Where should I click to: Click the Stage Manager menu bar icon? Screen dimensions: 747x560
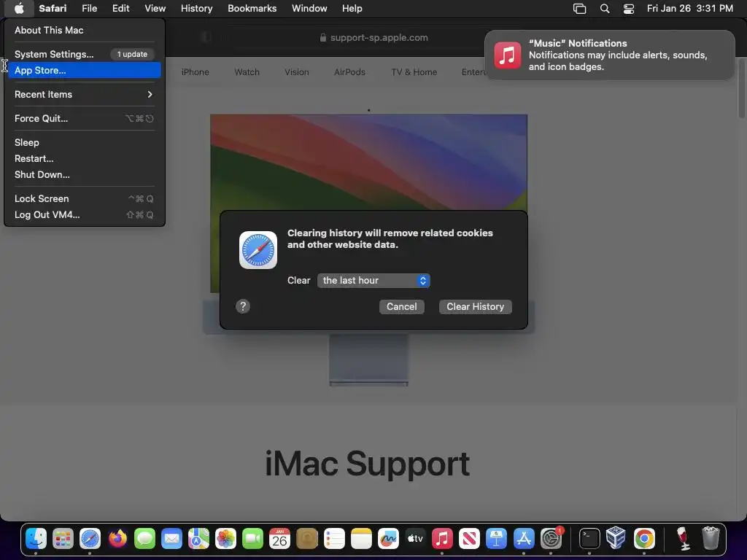click(x=579, y=9)
